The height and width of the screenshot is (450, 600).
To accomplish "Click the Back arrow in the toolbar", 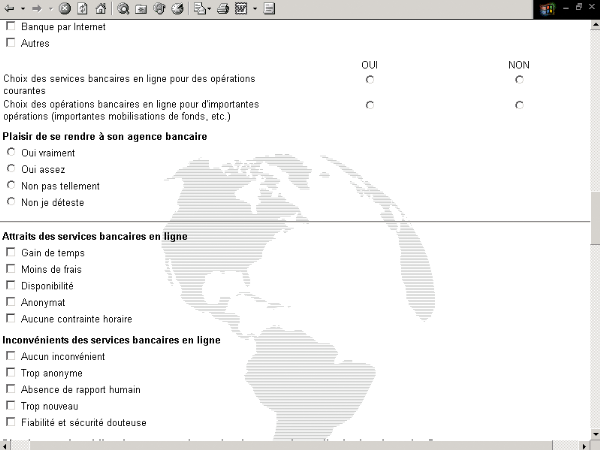I will (9, 8).
